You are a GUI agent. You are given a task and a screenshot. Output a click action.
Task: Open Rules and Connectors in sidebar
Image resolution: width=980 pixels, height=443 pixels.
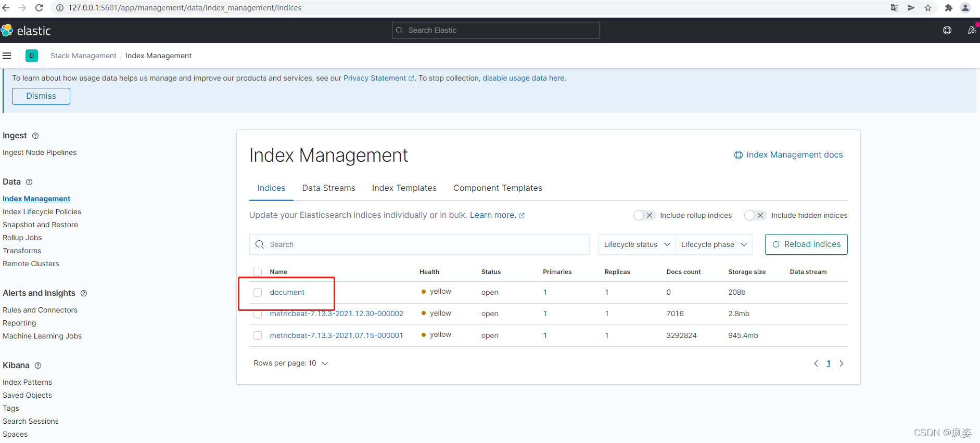[x=40, y=310]
